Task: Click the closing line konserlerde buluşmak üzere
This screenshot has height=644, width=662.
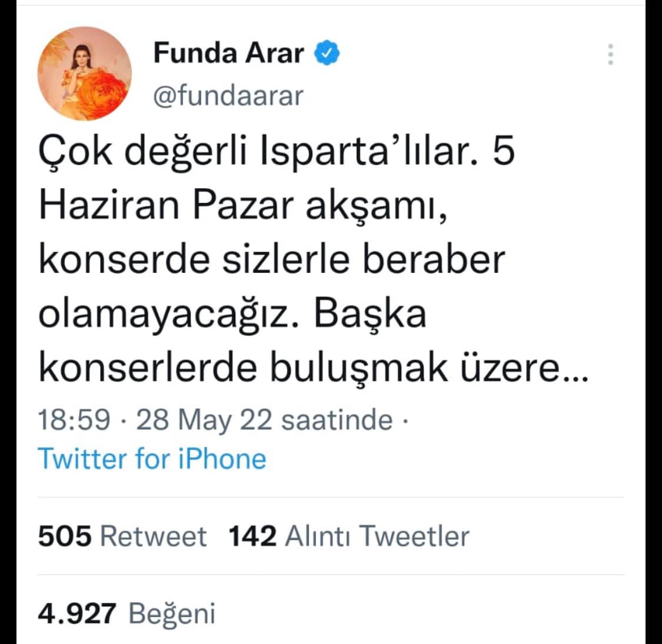Action: click(313, 367)
